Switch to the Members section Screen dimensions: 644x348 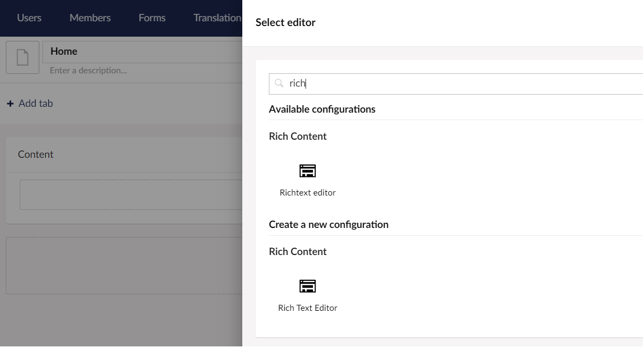pyautogui.click(x=89, y=18)
